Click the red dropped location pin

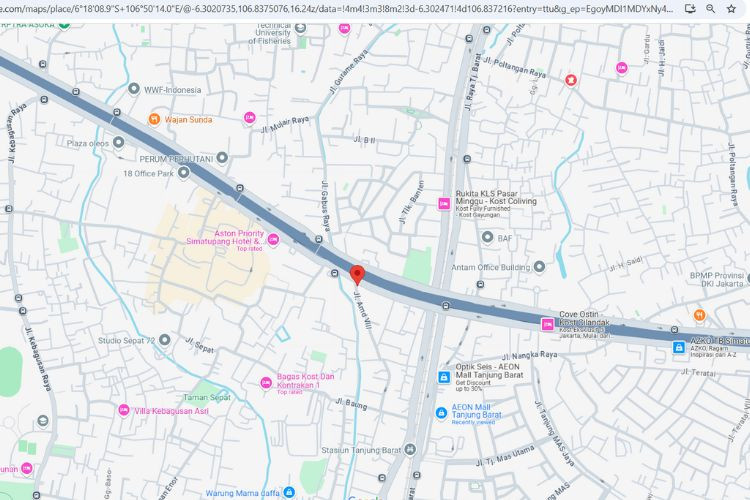(357, 275)
